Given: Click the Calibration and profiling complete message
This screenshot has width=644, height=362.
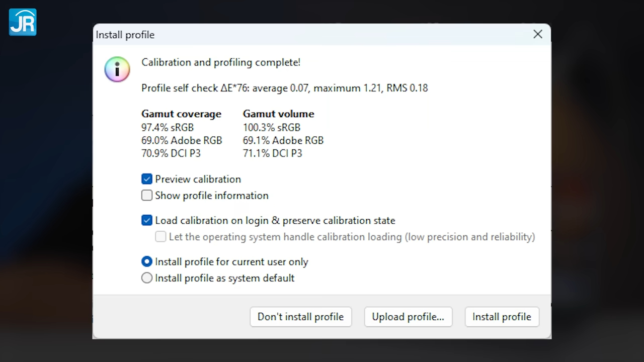Looking at the screenshot, I should tap(220, 62).
